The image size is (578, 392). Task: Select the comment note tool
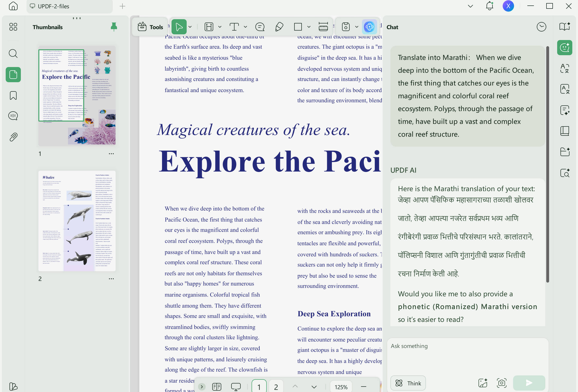tap(260, 27)
